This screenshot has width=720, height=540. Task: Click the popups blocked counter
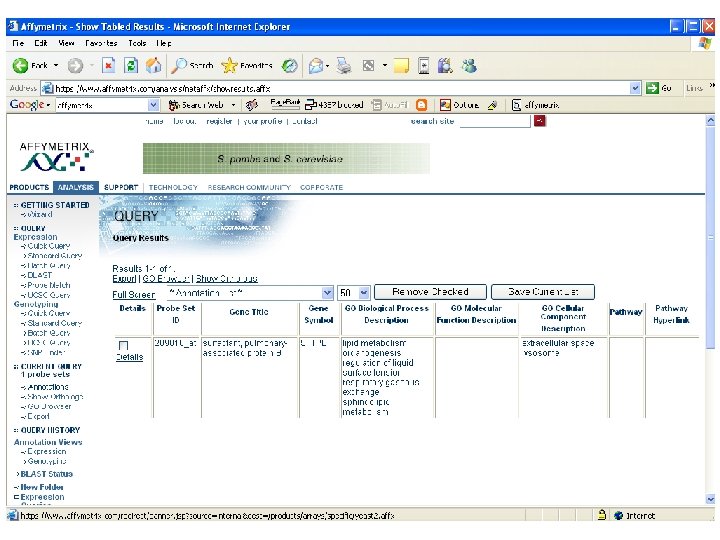pos(334,105)
